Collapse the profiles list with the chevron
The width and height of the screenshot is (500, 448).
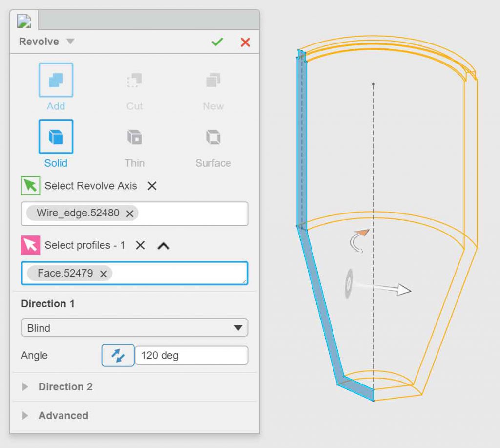pyautogui.click(x=165, y=246)
